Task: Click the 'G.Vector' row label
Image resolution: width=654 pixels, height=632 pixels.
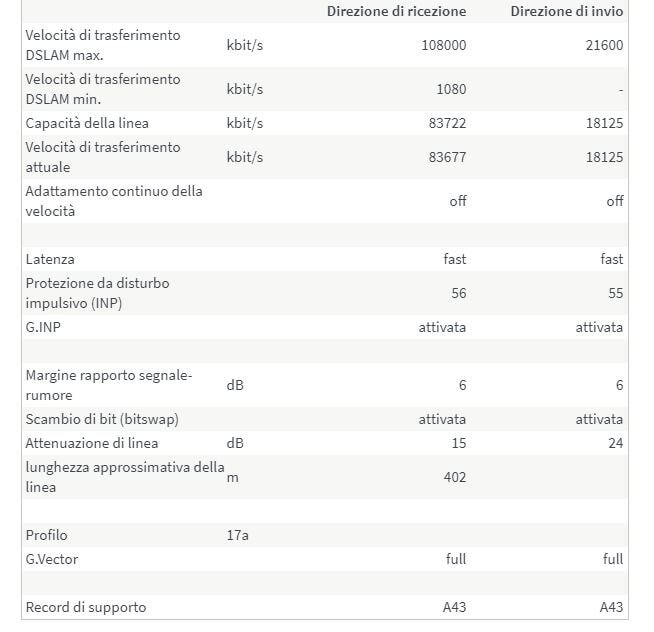Action: click(x=51, y=559)
